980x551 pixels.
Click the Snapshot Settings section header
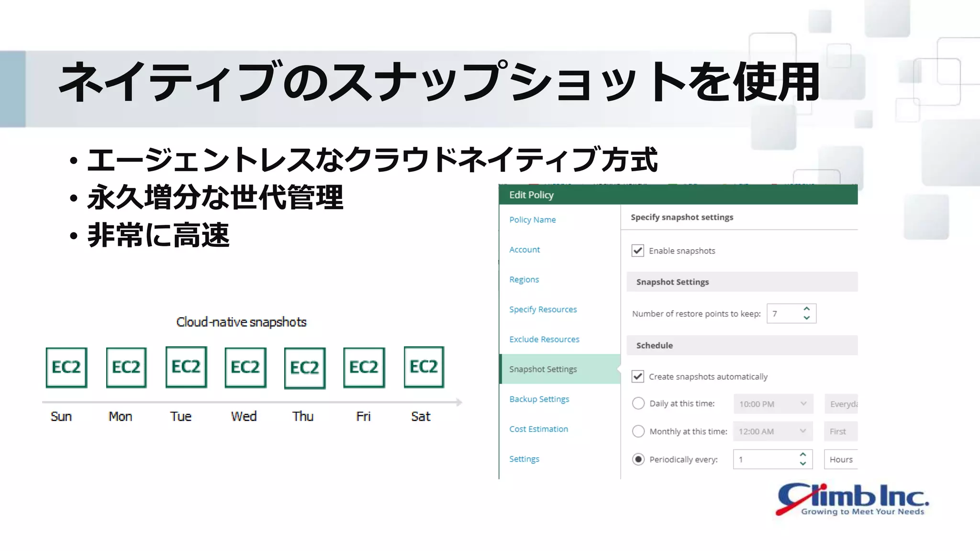[742, 282]
